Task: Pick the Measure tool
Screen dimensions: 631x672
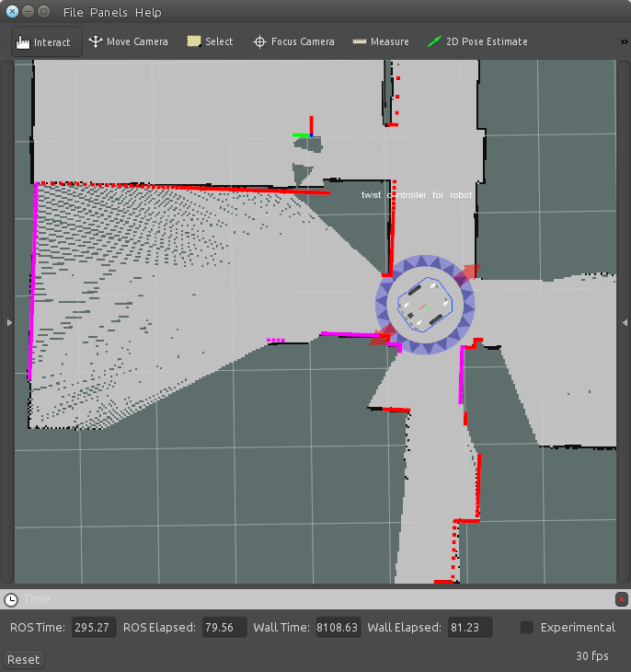Action: click(380, 41)
